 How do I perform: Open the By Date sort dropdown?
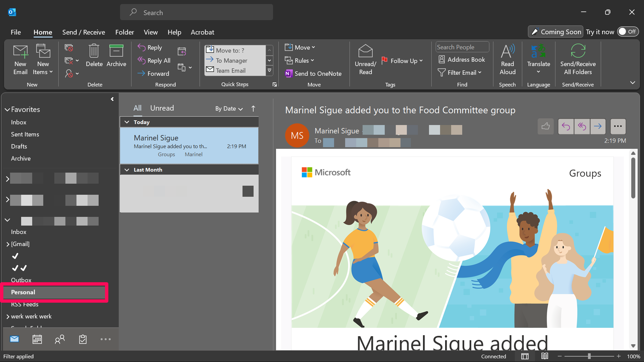(229, 109)
